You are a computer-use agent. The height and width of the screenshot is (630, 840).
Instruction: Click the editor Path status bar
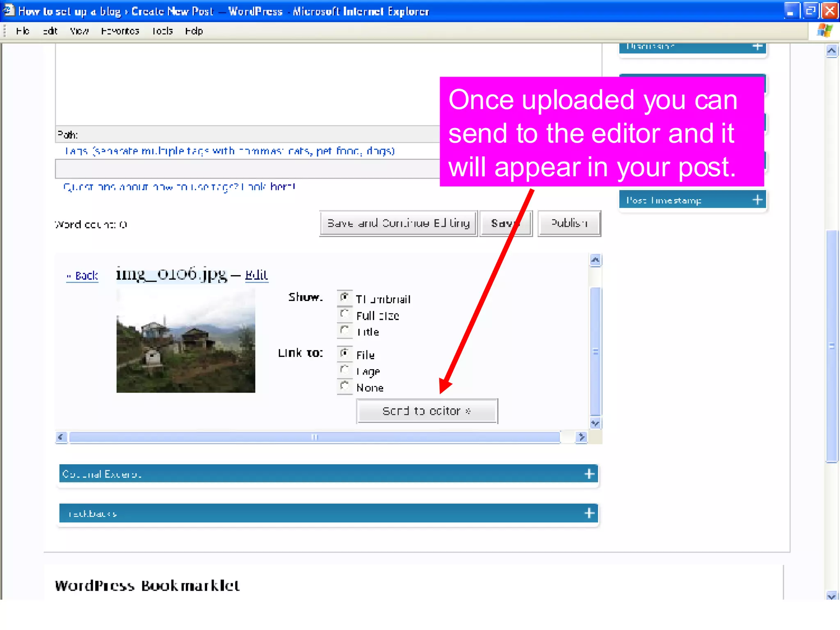tap(247, 135)
